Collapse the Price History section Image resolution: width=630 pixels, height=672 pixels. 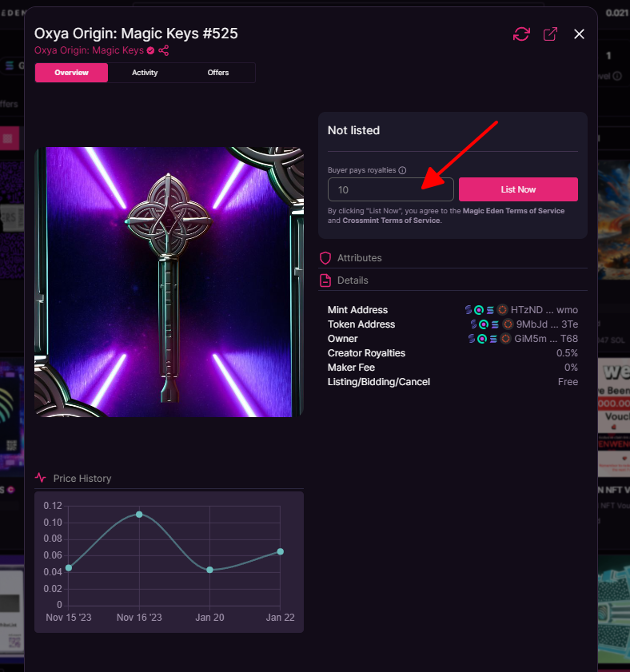(169, 479)
